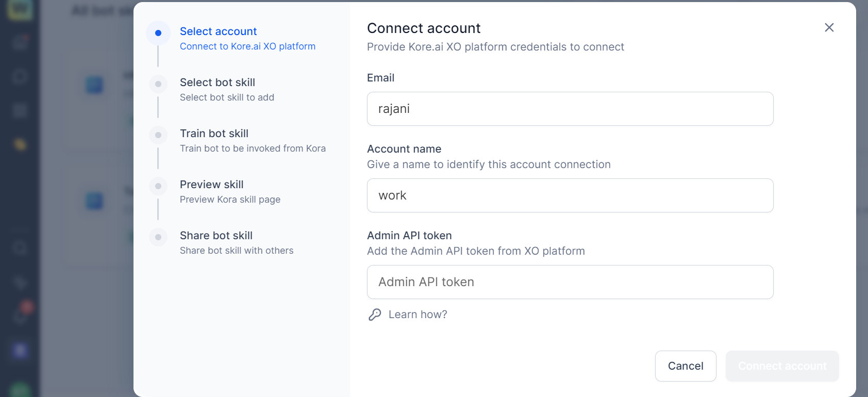
Task: Open the Learn how link
Action: pos(418,315)
